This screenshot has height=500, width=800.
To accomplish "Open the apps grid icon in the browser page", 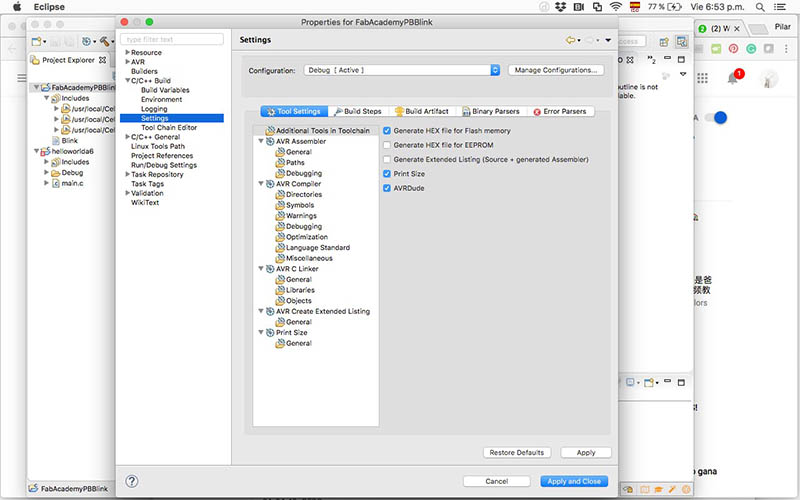I will tap(703, 78).
